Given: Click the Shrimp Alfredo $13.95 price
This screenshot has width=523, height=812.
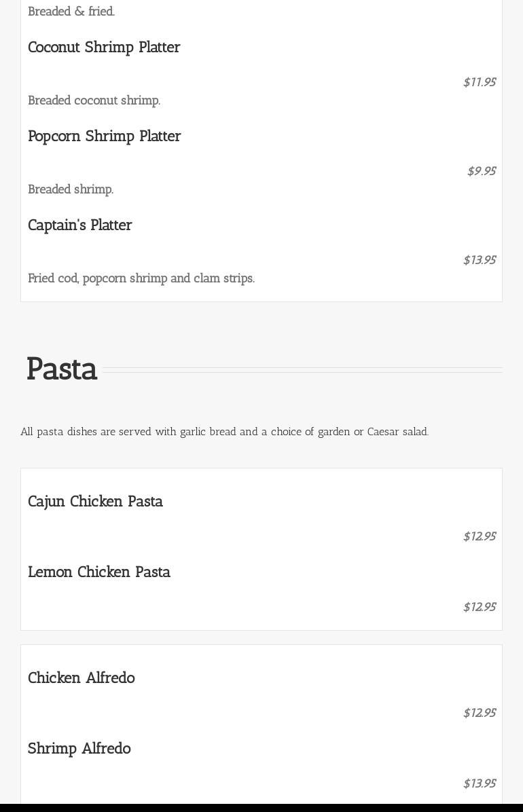Looking at the screenshot, I should (479, 783).
